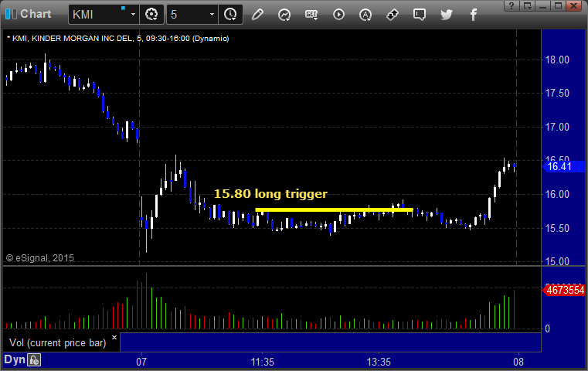The height and width of the screenshot is (371, 588).
Task: Click the Dyn label
Action: tap(14, 359)
